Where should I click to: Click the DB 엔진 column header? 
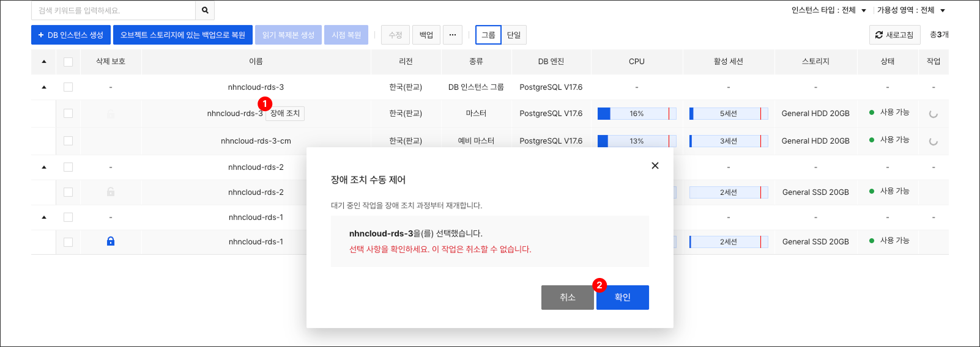[551, 62]
